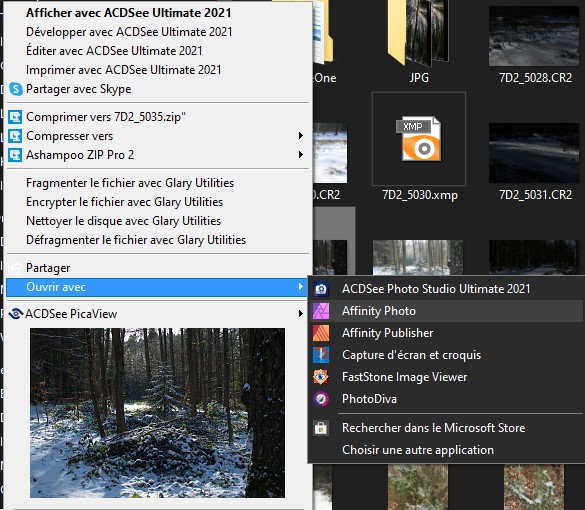Open with FastStone Image Viewer

404,377
